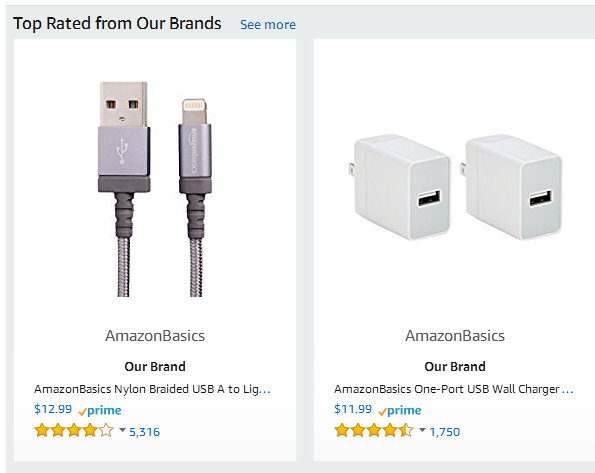
Task: Click the USB Lightning cable product image
Action: pyautogui.click(x=155, y=189)
